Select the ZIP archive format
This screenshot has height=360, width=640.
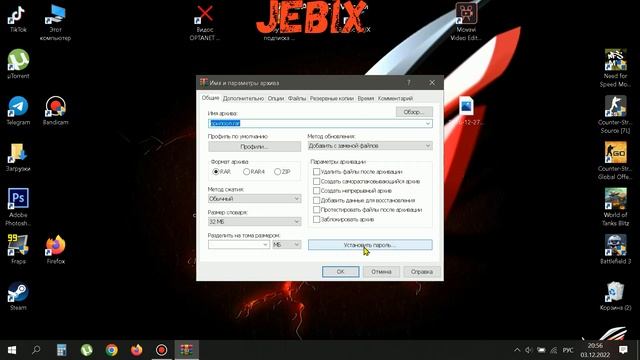[x=282, y=172]
